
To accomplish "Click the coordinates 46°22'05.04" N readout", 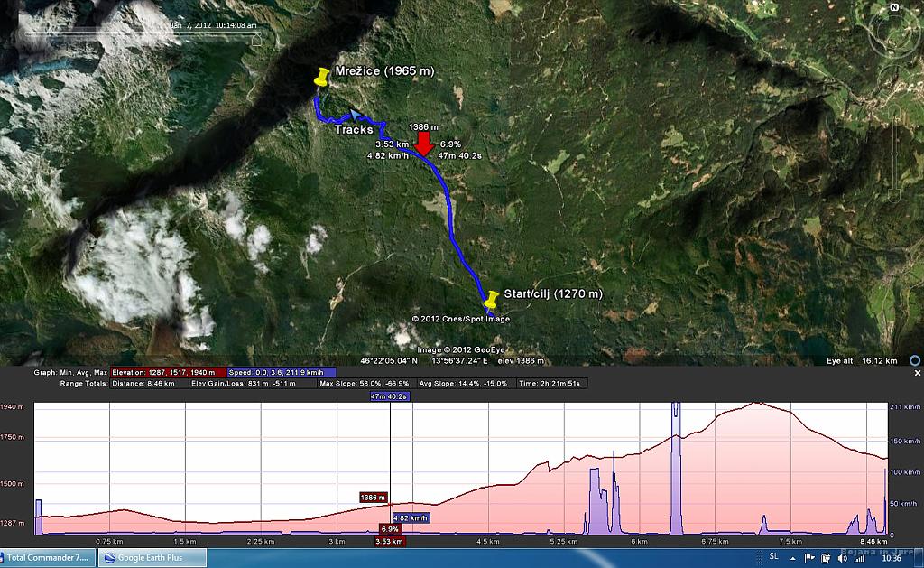I will click(x=389, y=360).
